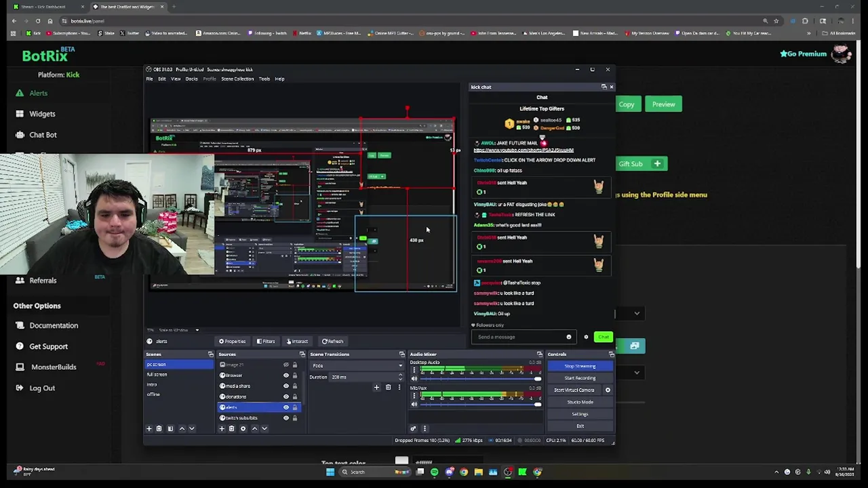Move source up arrow in Sources panel
Viewport: 868px width, 488px height.
pyautogui.click(x=254, y=428)
